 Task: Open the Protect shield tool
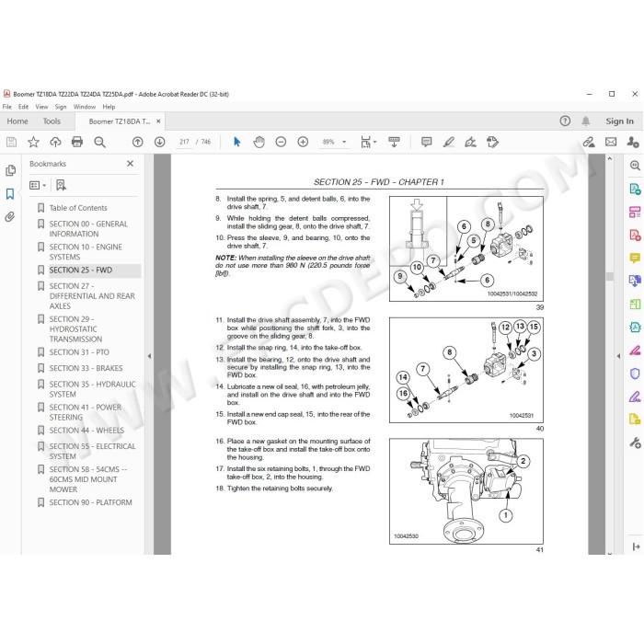tap(635, 374)
